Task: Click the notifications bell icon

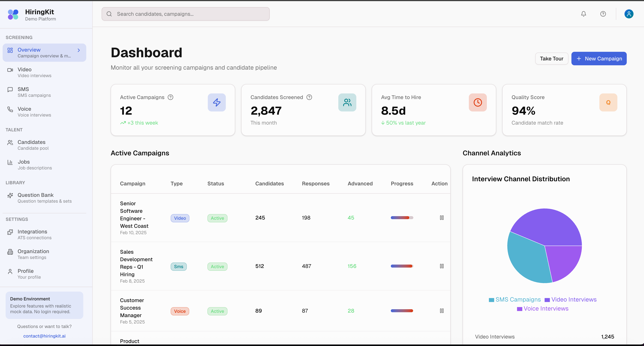Action: point(583,14)
